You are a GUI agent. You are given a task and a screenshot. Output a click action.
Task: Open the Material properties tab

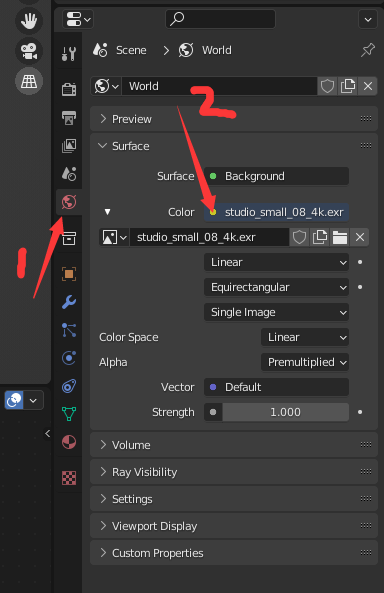(x=69, y=442)
